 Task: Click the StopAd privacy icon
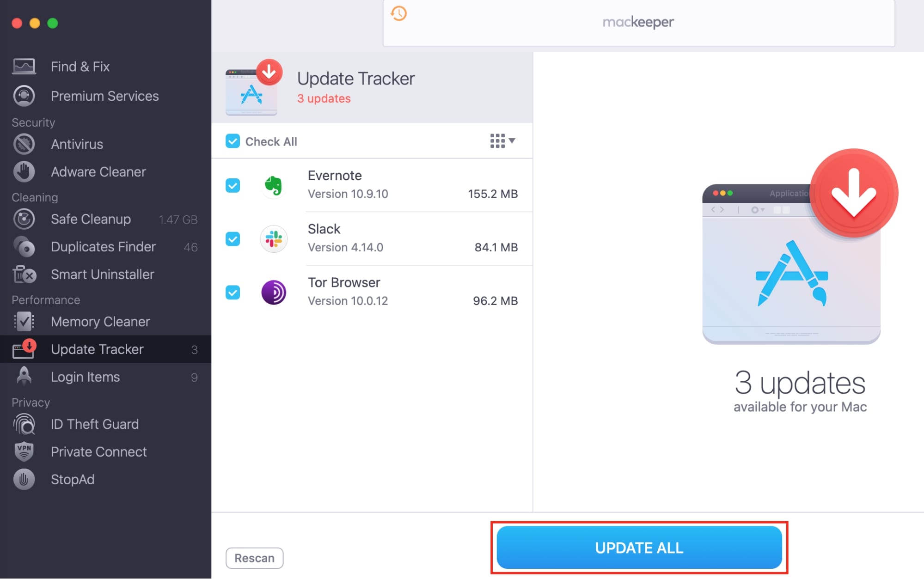(24, 479)
